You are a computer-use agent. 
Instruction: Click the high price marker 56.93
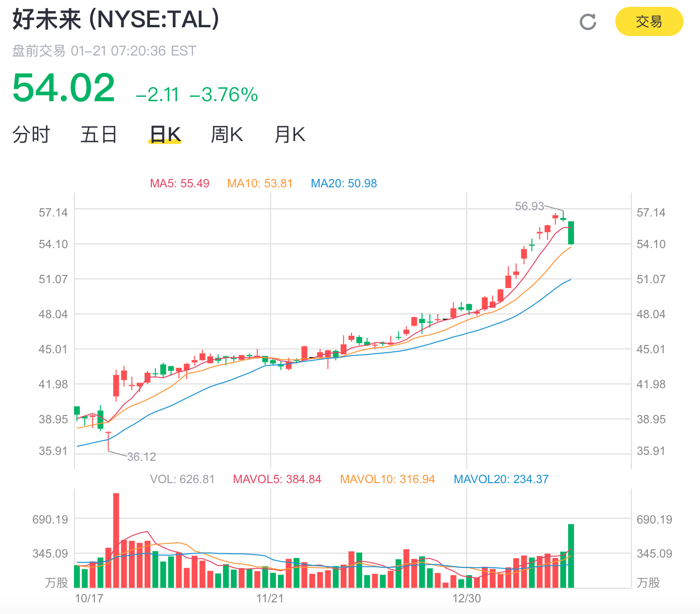[530, 206]
